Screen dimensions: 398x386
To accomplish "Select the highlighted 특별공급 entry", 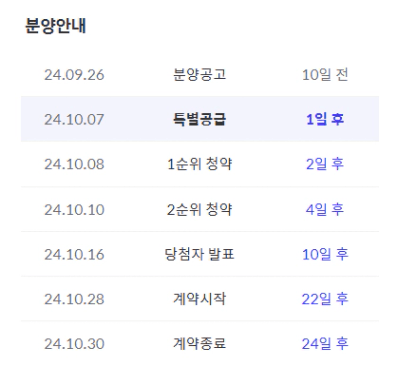I will point(199,119).
